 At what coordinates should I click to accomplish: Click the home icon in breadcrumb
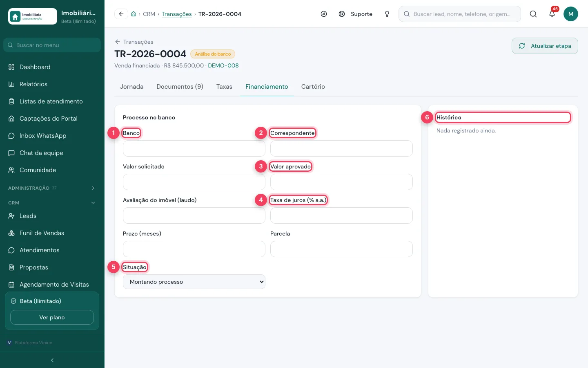[134, 14]
